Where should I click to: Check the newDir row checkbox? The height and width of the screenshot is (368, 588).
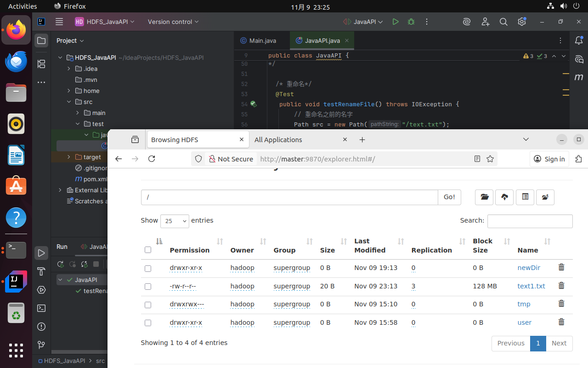click(148, 268)
